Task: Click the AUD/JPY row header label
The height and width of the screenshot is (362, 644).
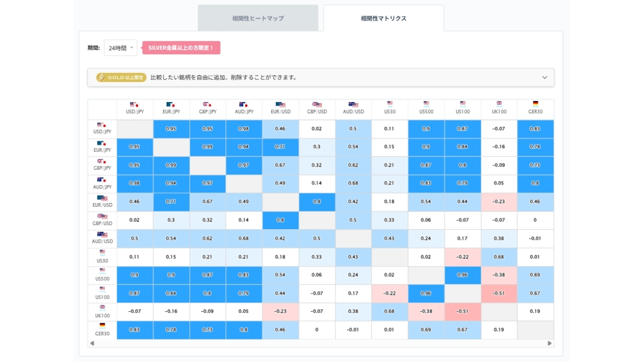Action: (x=102, y=187)
